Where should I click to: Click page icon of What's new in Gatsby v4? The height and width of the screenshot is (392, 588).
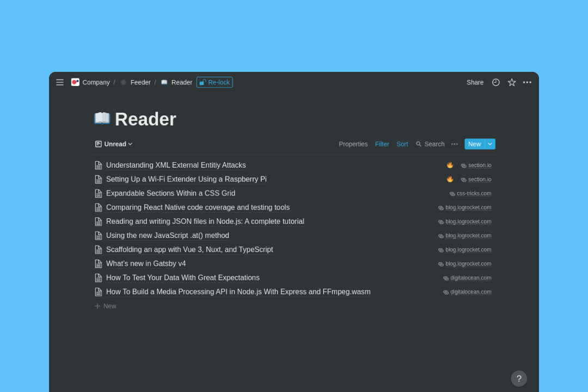[x=98, y=264]
